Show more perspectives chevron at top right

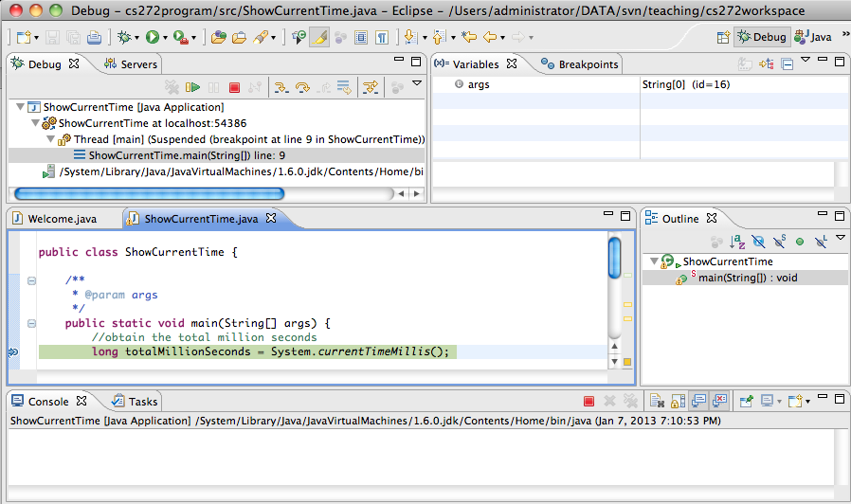tap(845, 34)
